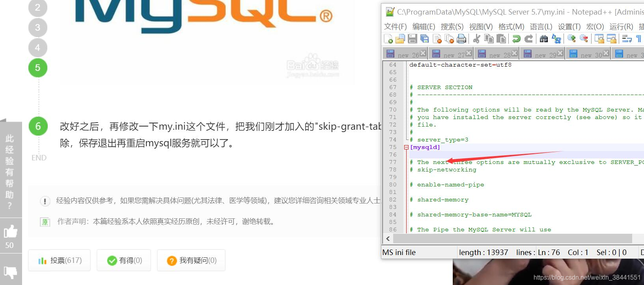Cut selection with the scissors icon

pos(477,39)
